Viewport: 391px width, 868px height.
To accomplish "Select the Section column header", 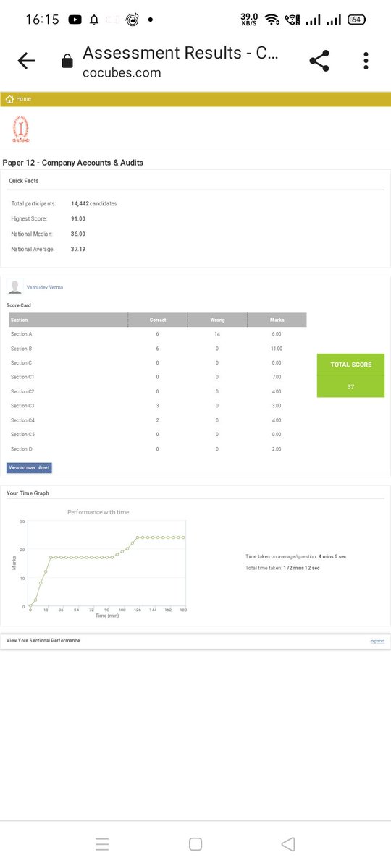I will click(x=68, y=320).
